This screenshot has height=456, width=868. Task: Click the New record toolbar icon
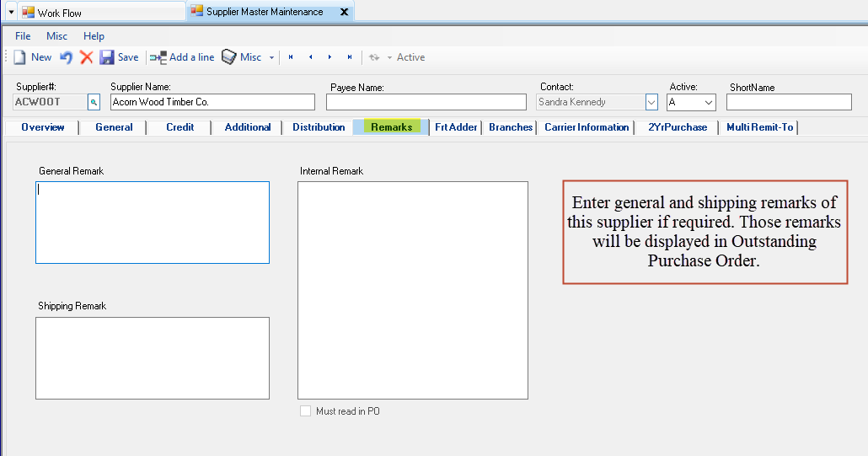tap(20, 57)
